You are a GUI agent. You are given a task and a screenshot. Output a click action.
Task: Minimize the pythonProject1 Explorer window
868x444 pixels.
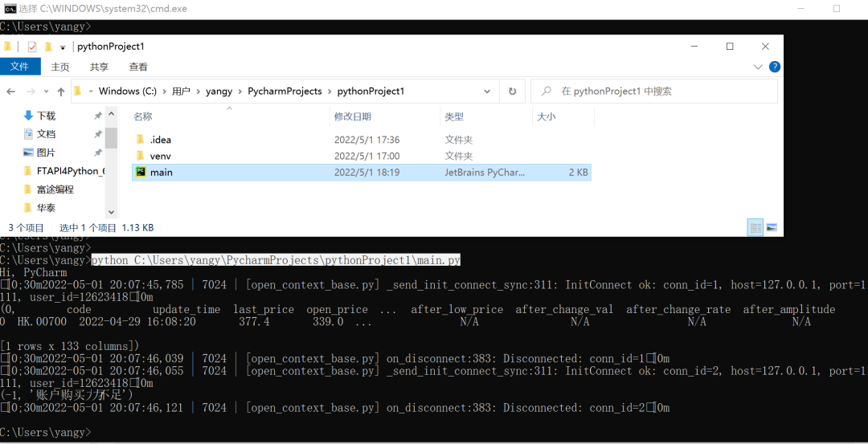click(x=694, y=47)
